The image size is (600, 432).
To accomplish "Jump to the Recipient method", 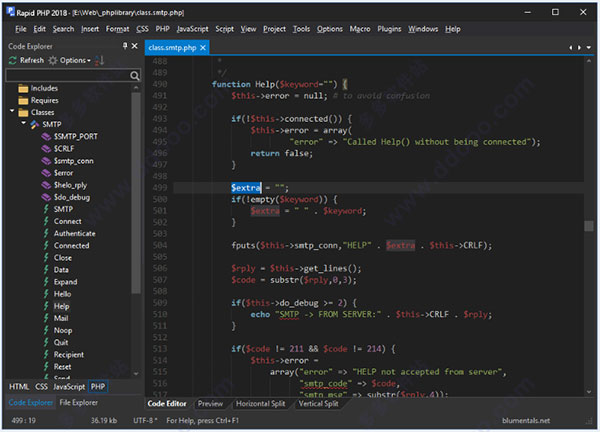I will [x=68, y=355].
